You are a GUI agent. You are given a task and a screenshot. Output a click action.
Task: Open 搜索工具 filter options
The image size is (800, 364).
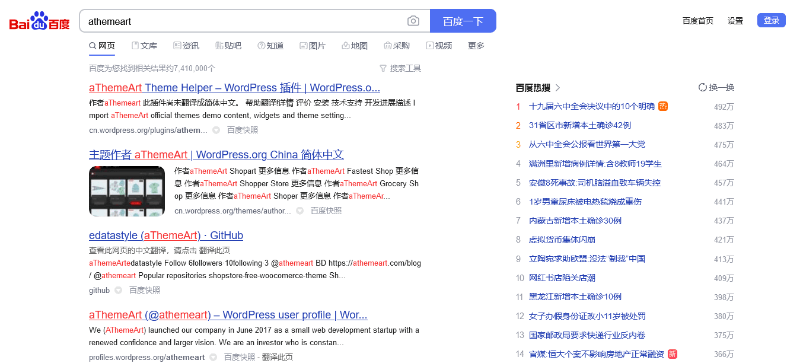[x=401, y=68]
